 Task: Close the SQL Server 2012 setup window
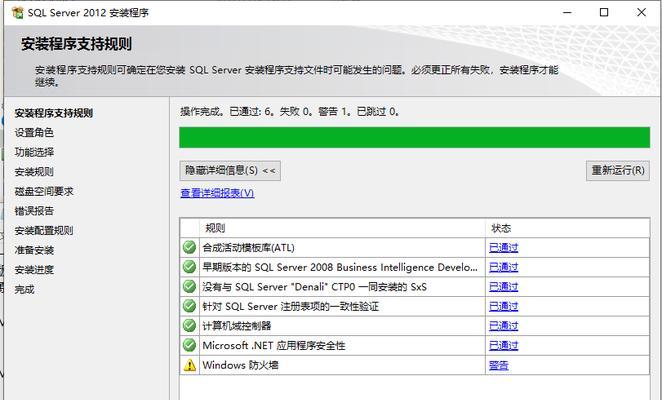[x=641, y=13]
